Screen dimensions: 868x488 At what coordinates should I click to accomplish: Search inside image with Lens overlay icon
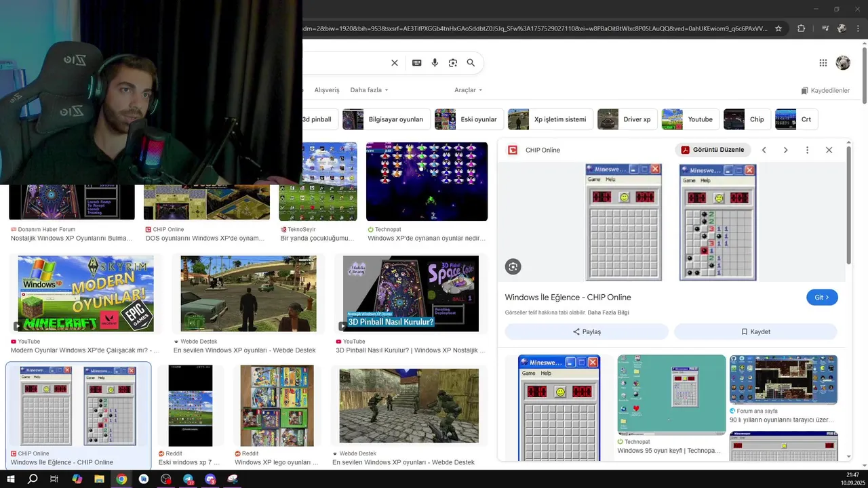[513, 267]
